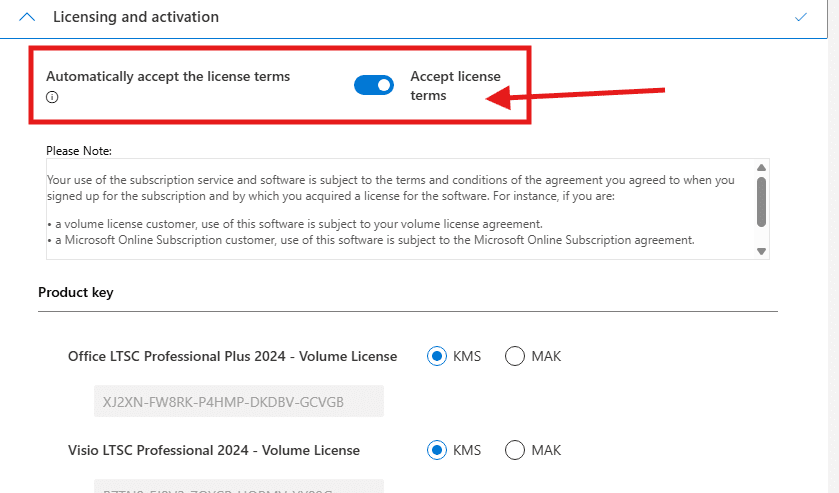
Task: Select MAK for Visio LTSC Professional 2024
Action: click(515, 450)
